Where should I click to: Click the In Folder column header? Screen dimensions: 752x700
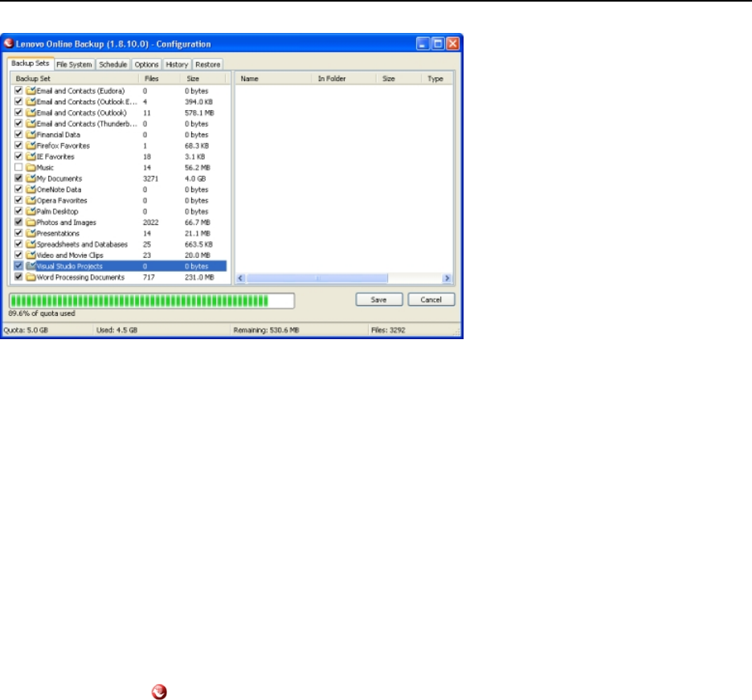point(344,78)
